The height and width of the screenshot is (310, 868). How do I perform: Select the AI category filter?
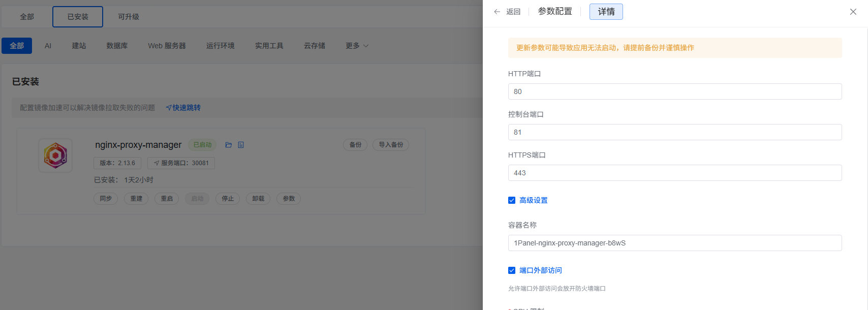click(x=48, y=46)
